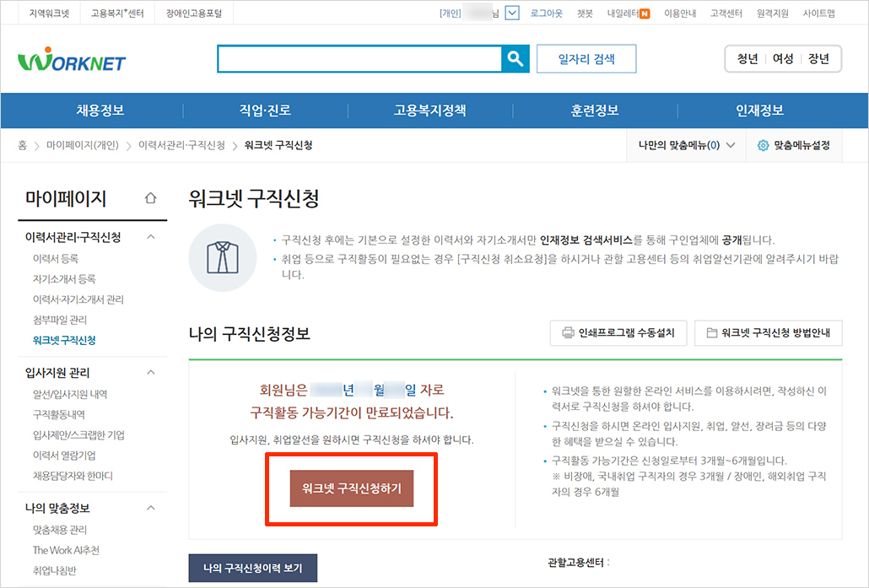The height and width of the screenshot is (588, 869).
Task: Open 이력서·자기소개서 관리 in the sidebar
Action: coord(78,299)
